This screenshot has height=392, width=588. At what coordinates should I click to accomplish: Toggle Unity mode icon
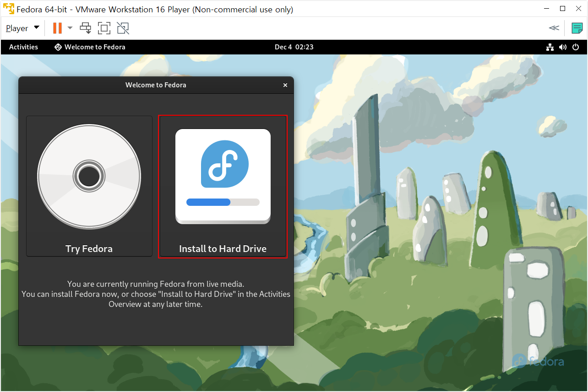pyautogui.click(x=123, y=28)
